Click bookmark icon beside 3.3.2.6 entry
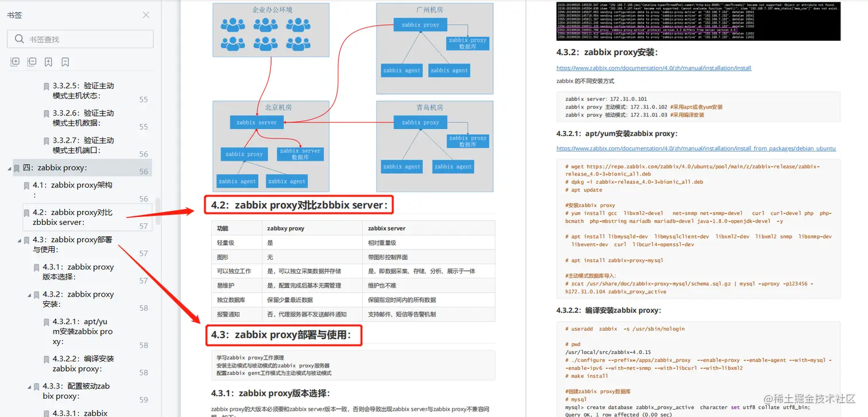 click(x=46, y=114)
